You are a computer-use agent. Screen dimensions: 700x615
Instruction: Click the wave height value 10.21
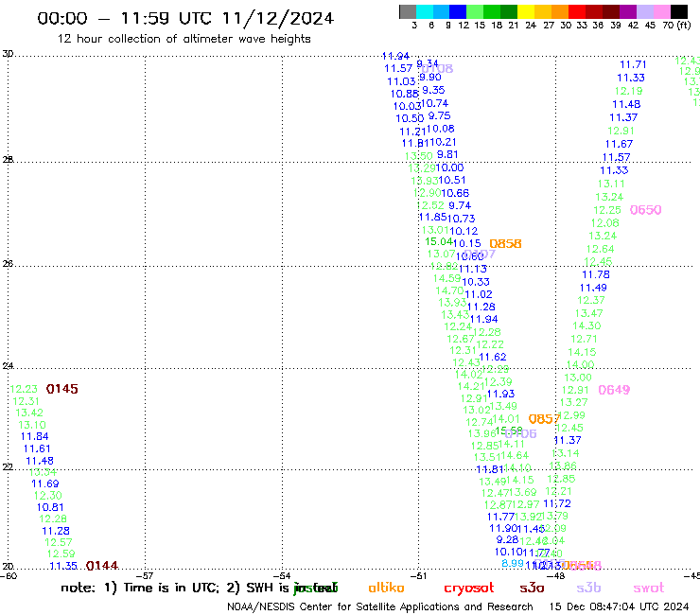tap(443, 143)
